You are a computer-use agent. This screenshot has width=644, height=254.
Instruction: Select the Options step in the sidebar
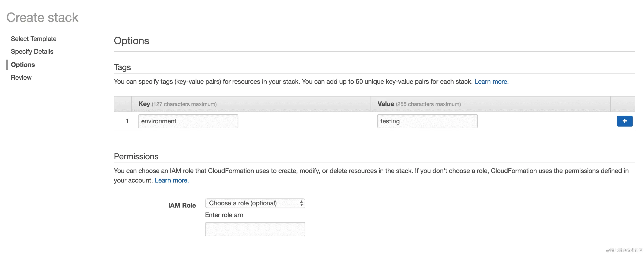point(23,65)
